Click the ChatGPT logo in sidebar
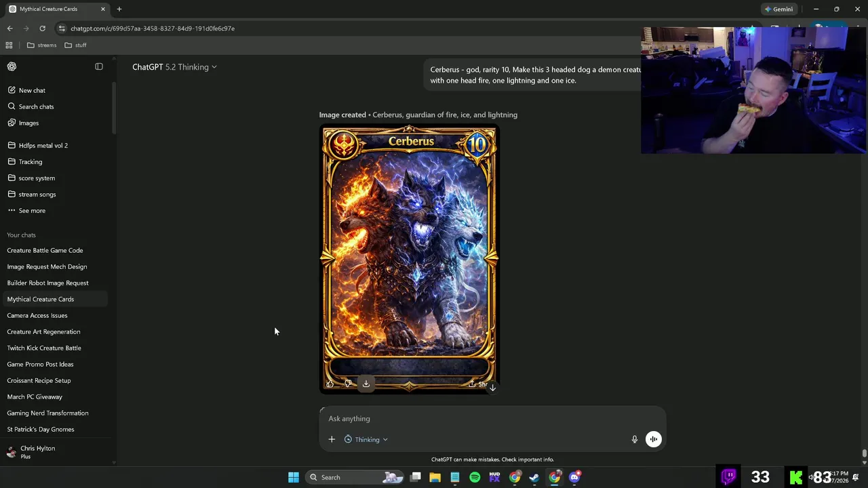This screenshot has width=868, height=488. tap(12, 66)
